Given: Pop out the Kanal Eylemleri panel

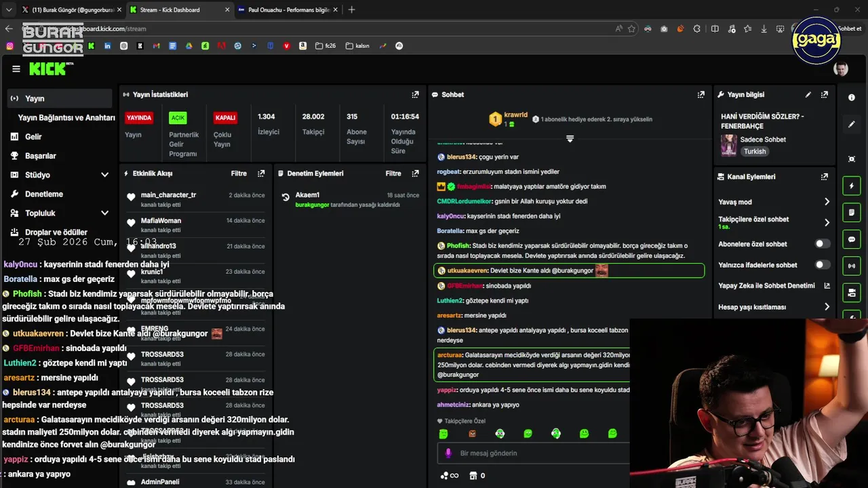Looking at the screenshot, I should pyautogui.click(x=825, y=177).
